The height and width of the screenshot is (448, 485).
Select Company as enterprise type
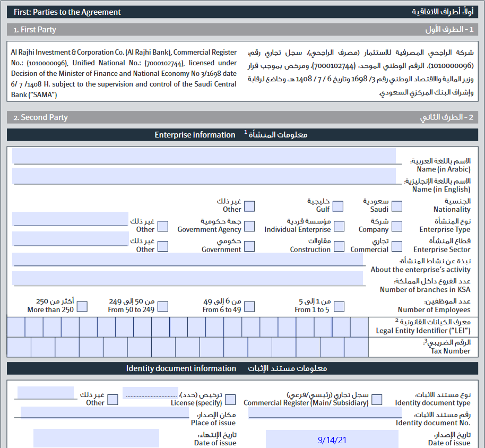(396, 226)
